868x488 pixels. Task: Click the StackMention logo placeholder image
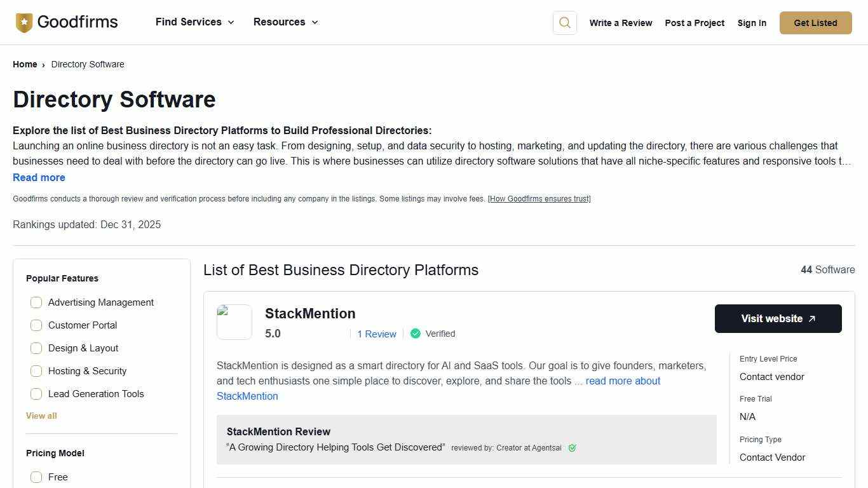(x=234, y=322)
